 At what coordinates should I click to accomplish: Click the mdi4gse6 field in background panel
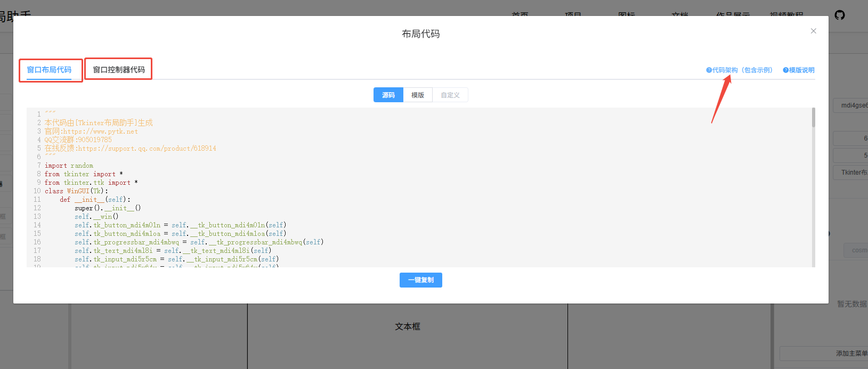[x=850, y=105]
